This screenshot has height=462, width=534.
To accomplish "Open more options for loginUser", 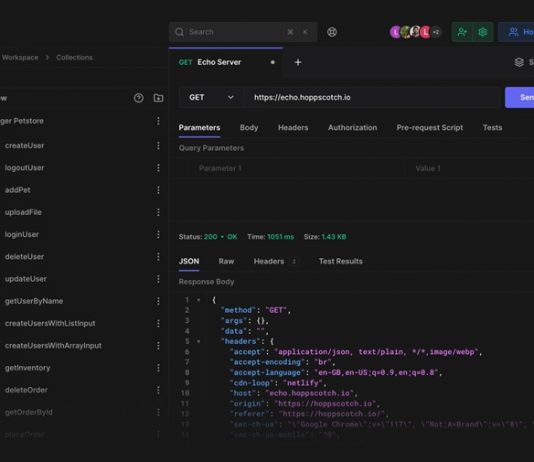I will pyautogui.click(x=158, y=235).
